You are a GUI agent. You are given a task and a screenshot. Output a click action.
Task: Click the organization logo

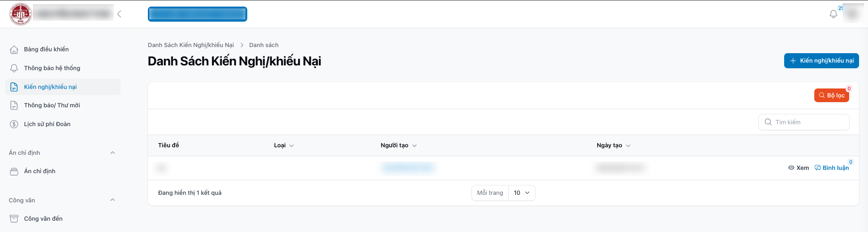[20, 14]
